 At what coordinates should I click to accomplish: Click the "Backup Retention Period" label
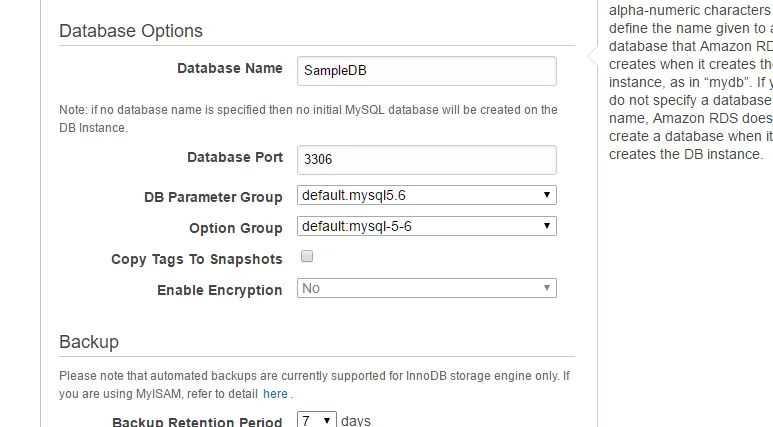point(198,422)
